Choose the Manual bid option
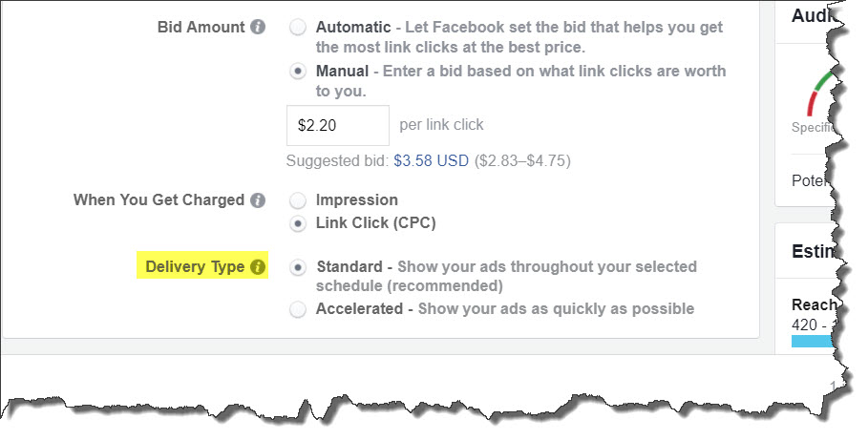Screen dimensions: 868x440 point(298,72)
